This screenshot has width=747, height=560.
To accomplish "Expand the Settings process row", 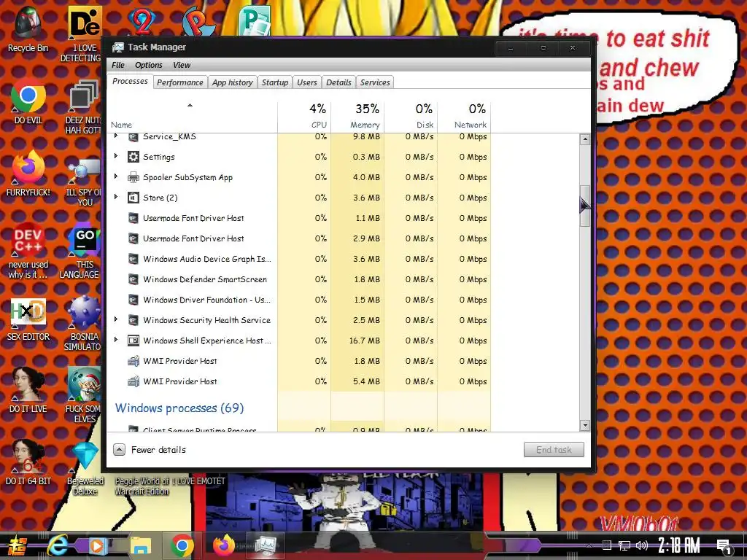I will tap(116, 156).
